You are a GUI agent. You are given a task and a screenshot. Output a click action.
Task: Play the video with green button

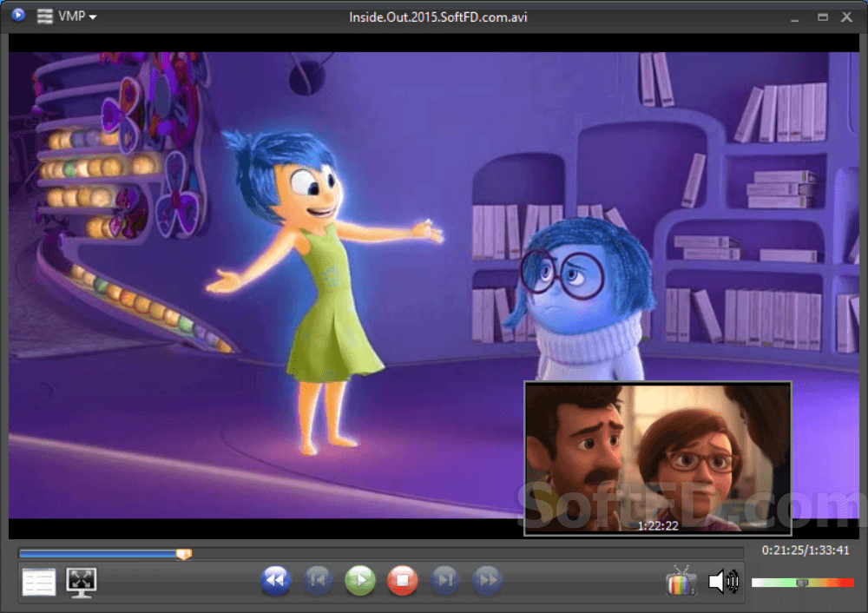[x=360, y=580]
